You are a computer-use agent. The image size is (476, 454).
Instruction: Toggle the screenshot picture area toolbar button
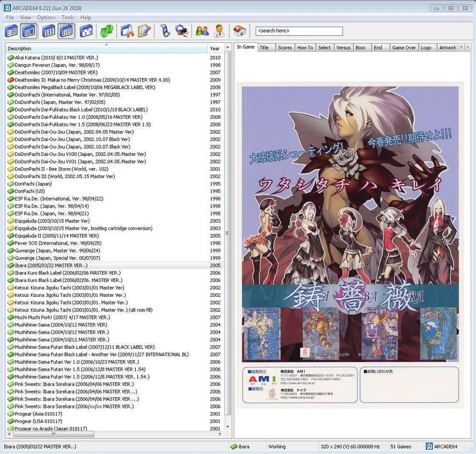click(x=29, y=31)
